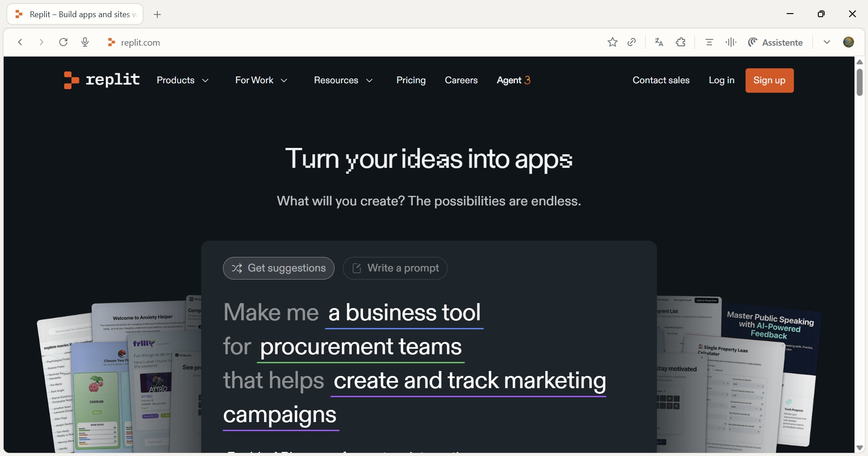The image size is (868, 456).
Task: Switch to Get suggestions mode
Action: [x=278, y=268]
